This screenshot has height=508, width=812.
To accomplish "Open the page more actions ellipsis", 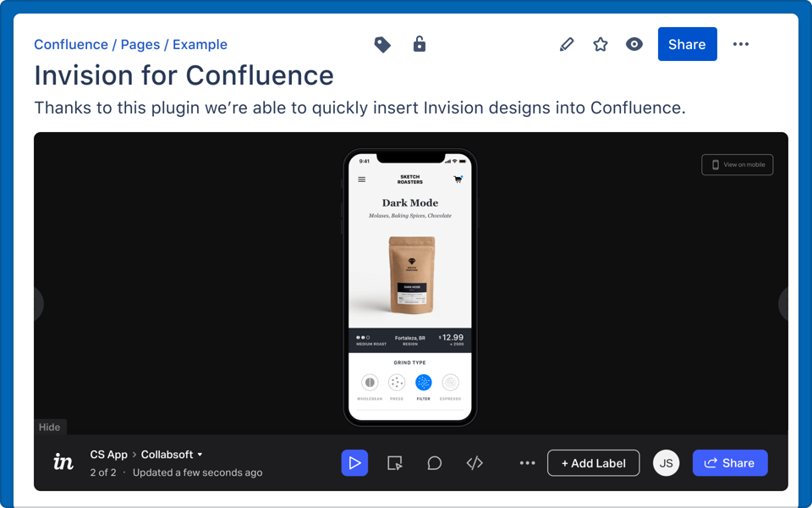I will coord(741,44).
